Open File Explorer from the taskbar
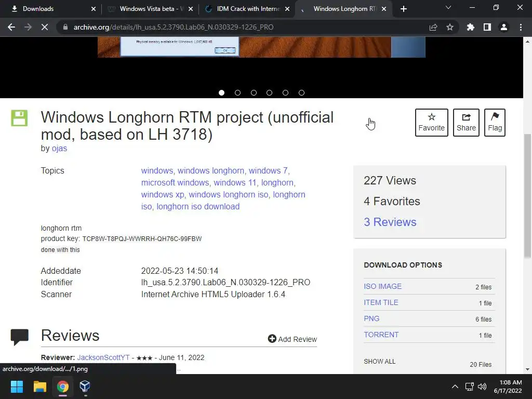 (x=39, y=387)
